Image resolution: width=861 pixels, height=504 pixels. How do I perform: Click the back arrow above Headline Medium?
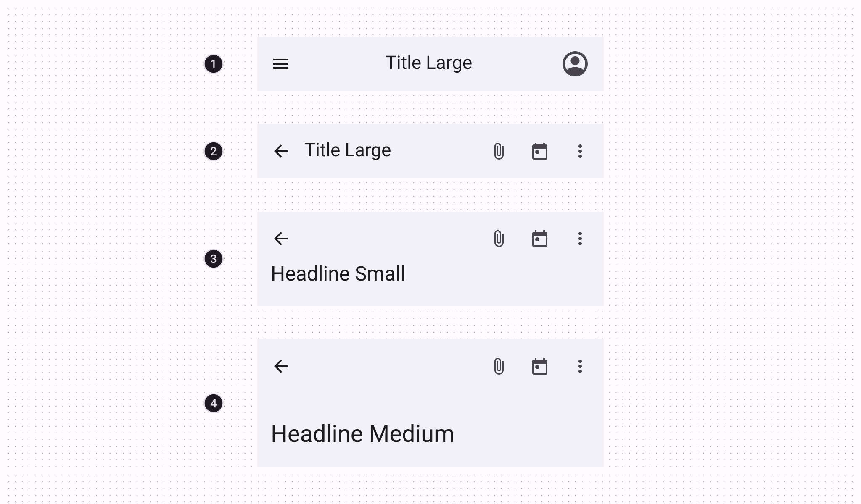coord(281,366)
